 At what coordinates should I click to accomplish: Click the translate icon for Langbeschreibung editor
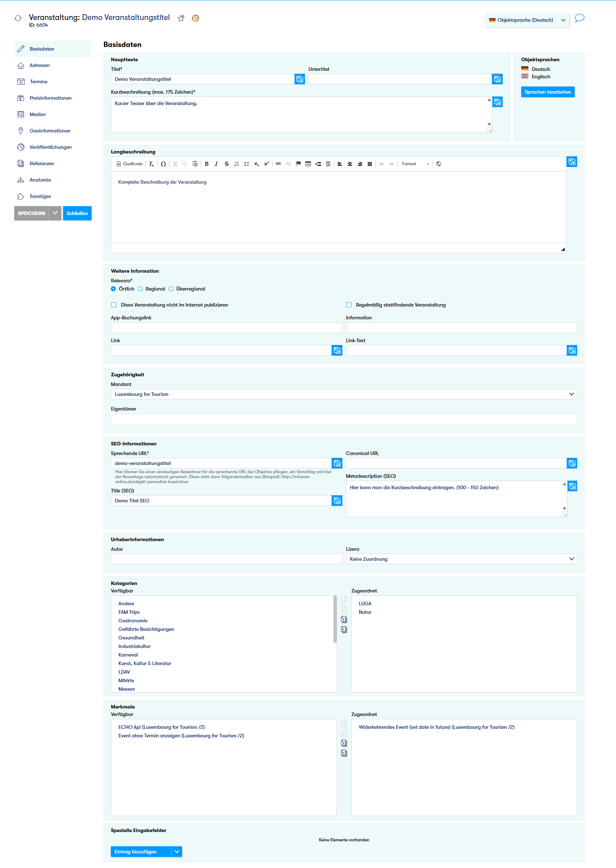pyautogui.click(x=571, y=162)
